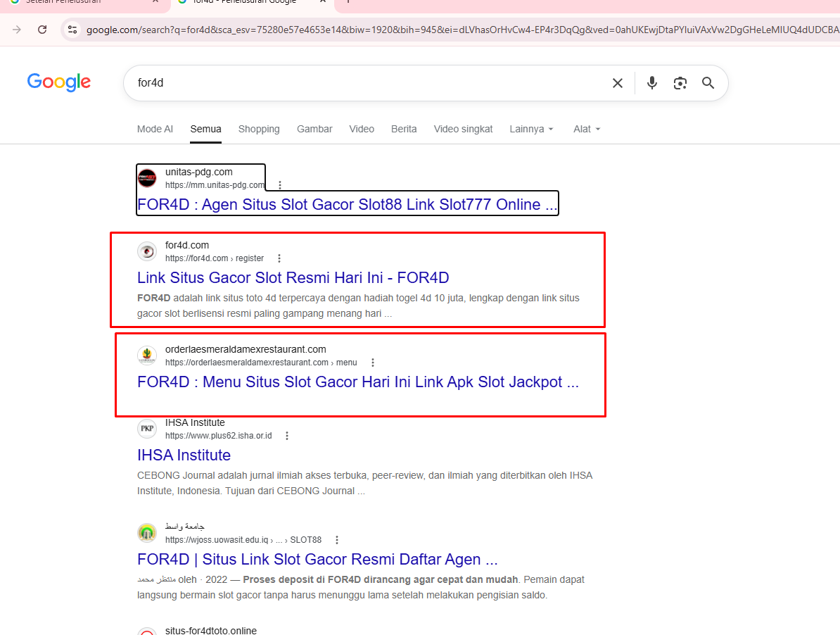Open three-dot menu for wjoss.uowasit.edu.iq result

click(337, 540)
